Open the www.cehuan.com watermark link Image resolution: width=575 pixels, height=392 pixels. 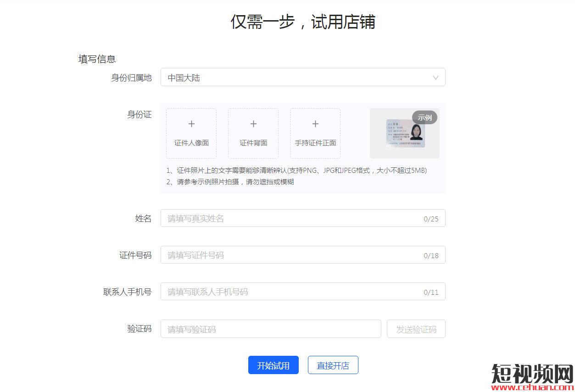click(x=532, y=388)
